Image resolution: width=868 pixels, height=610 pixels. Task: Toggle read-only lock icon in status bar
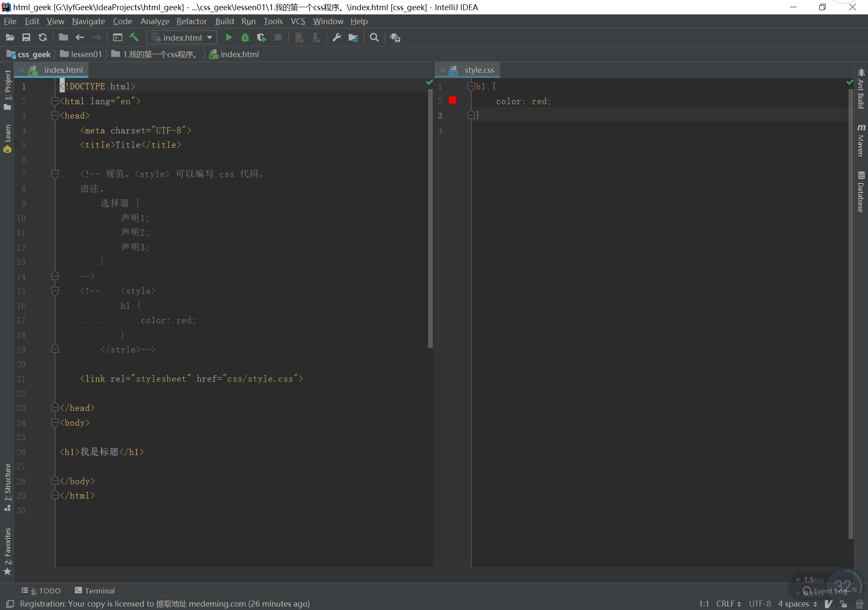pyautogui.click(x=843, y=604)
